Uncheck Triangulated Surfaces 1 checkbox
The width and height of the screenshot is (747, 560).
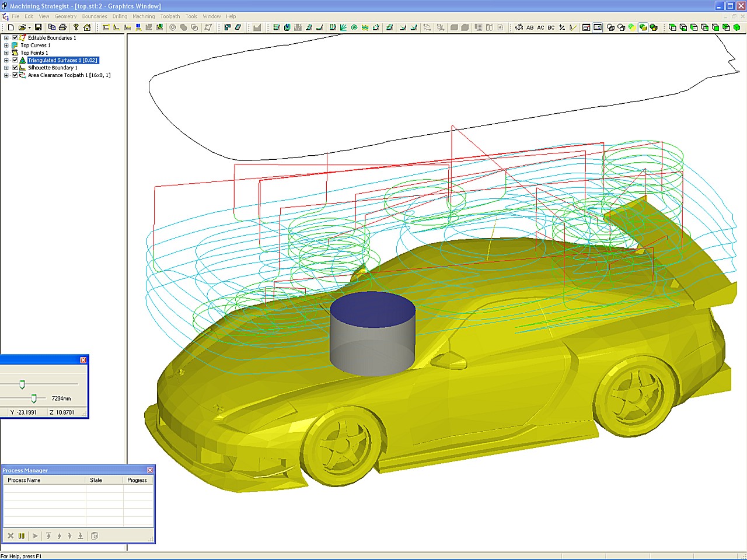pyautogui.click(x=15, y=60)
